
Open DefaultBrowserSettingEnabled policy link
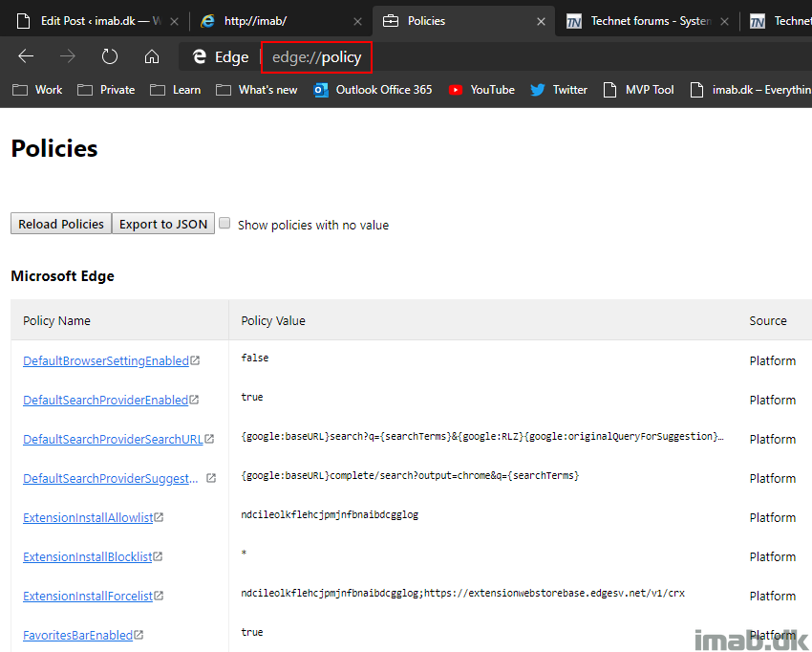(x=106, y=360)
